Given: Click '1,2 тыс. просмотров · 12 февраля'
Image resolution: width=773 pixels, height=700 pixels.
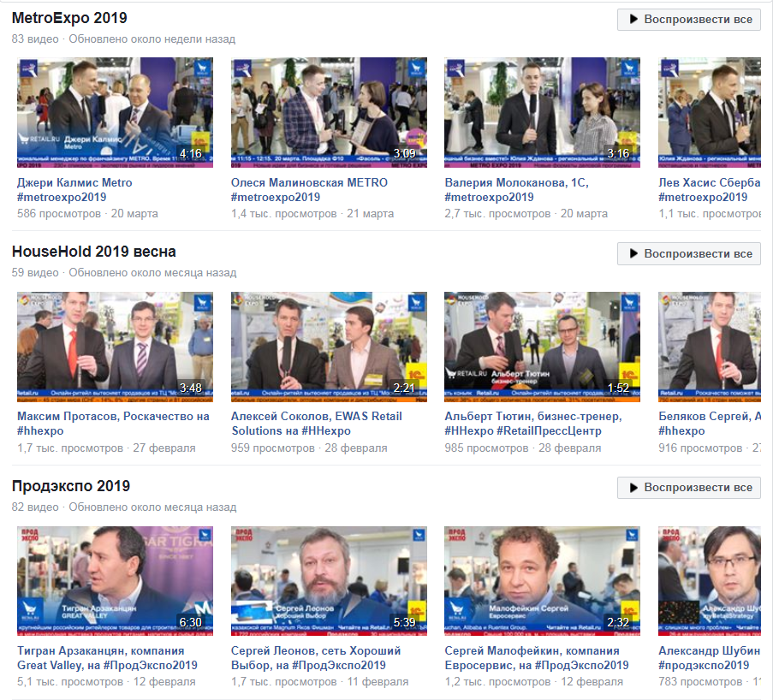Looking at the screenshot, I should tap(534, 682).
